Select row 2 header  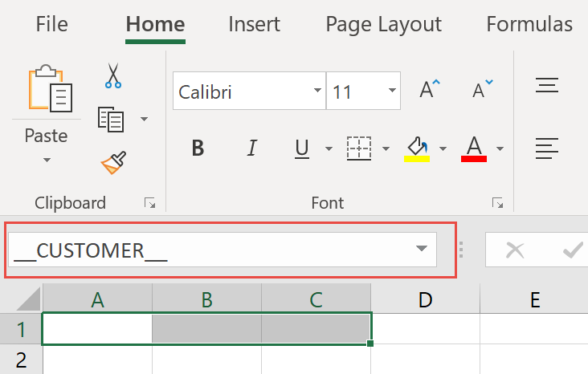click(21, 360)
